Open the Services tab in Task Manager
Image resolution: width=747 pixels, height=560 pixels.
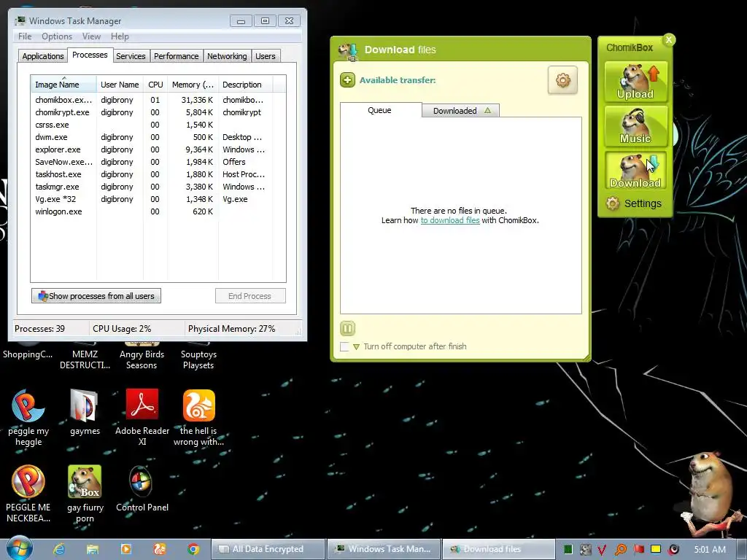click(131, 56)
